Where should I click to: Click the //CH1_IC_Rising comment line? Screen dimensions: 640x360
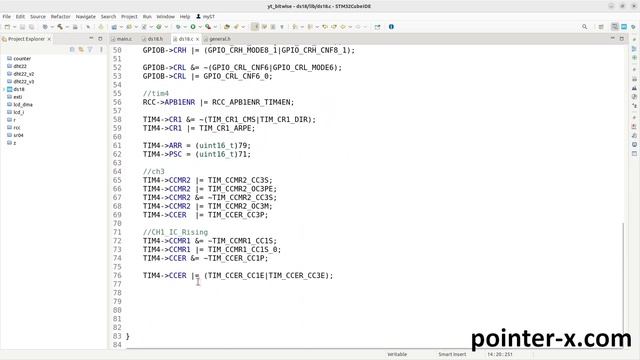coord(175,232)
